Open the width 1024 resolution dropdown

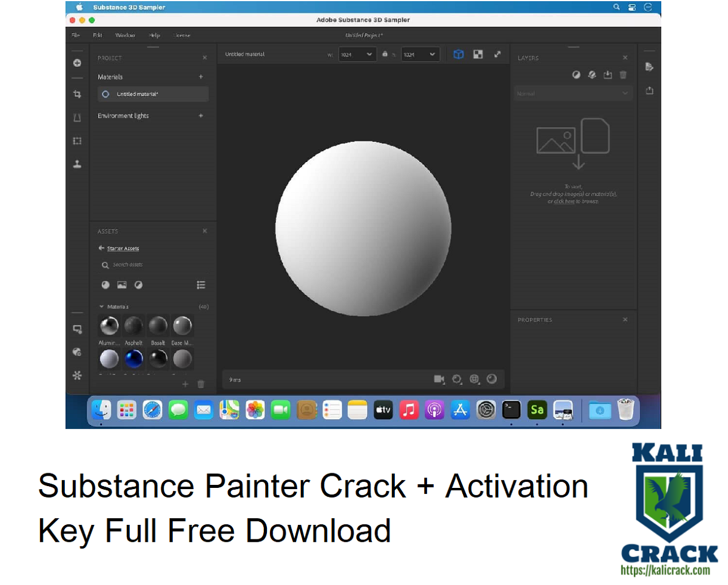click(x=358, y=54)
